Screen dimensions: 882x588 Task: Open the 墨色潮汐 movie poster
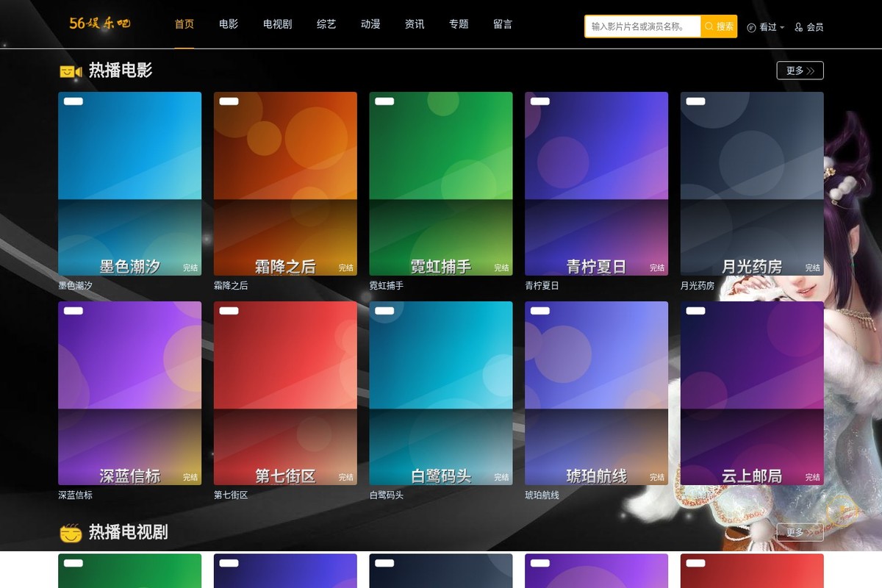coord(129,184)
